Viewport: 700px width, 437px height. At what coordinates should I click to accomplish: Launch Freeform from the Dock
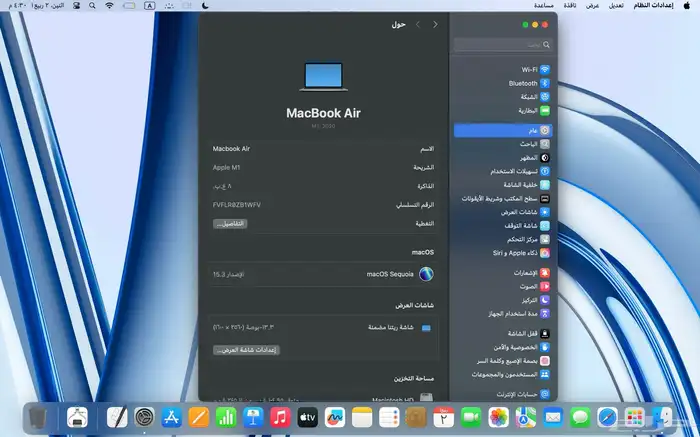tap(335, 418)
